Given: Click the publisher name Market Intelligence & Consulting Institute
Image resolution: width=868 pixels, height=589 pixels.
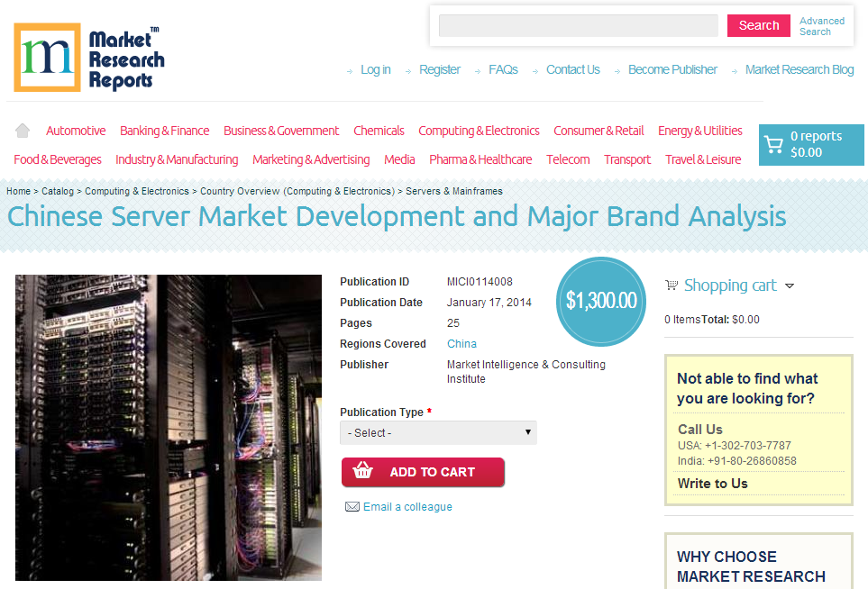Looking at the screenshot, I should coord(525,372).
